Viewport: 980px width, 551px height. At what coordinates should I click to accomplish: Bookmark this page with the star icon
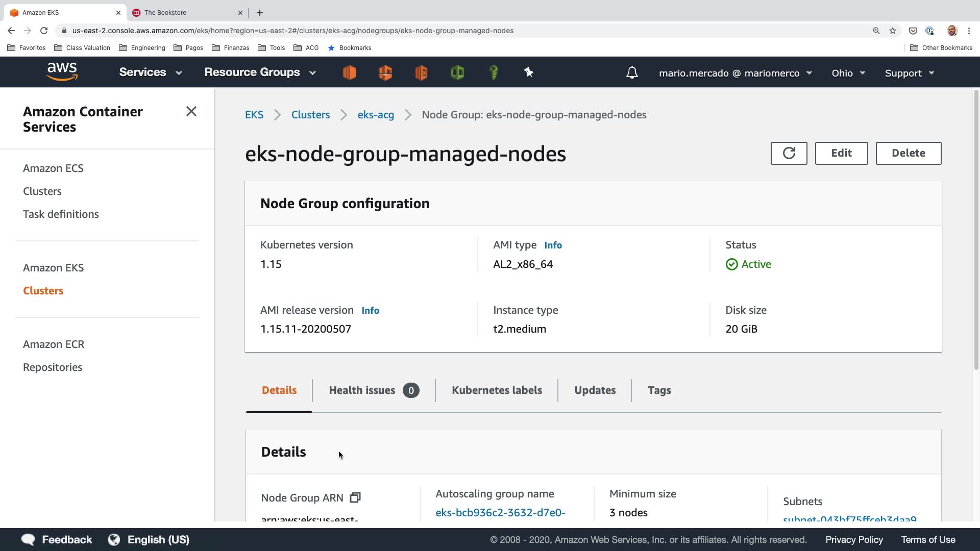893,31
